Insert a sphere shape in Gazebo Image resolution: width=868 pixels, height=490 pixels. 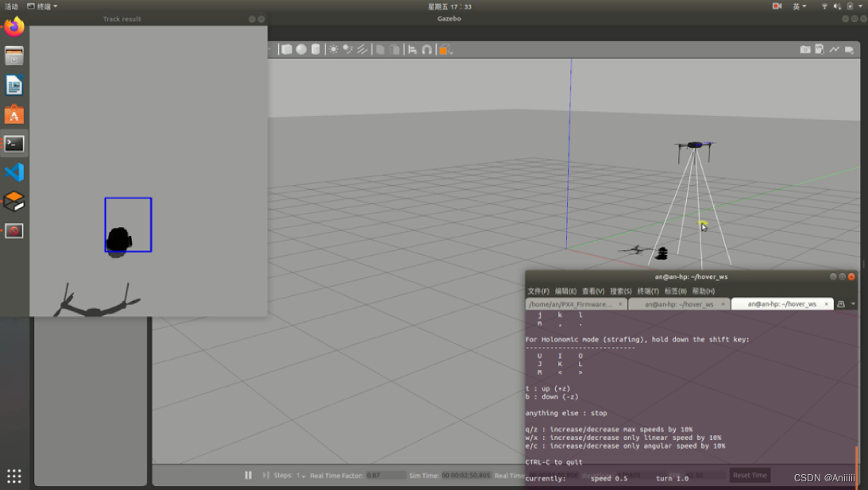pyautogui.click(x=301, y=49)
